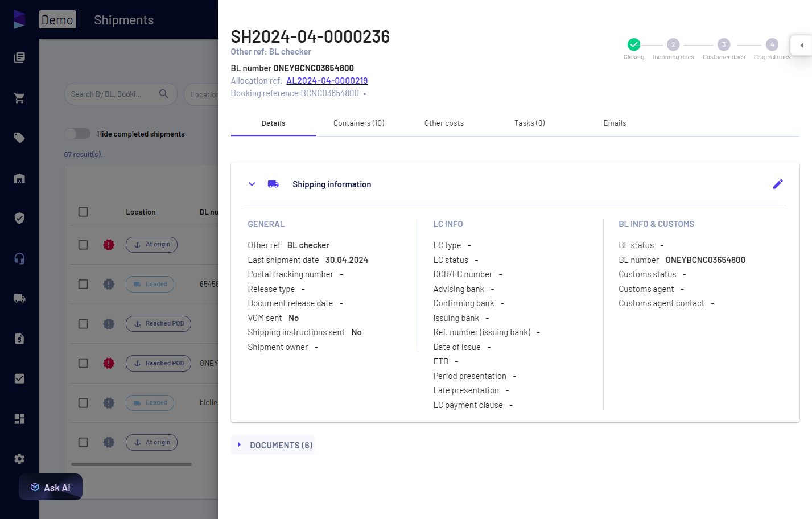This screenshot has width=812, height=519.
Task: Open the dashboard grid sidebar icon
Action: pyautogui.click(x=19, y=419)
